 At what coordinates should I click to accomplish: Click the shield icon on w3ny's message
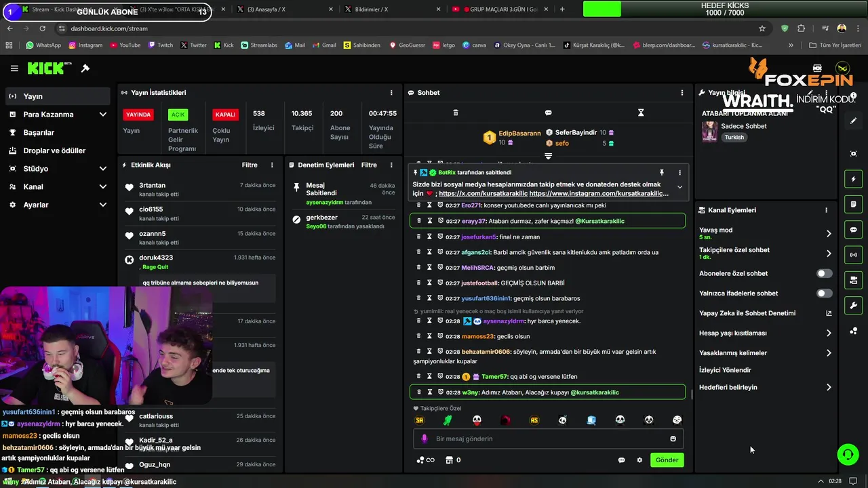[440, 392]
